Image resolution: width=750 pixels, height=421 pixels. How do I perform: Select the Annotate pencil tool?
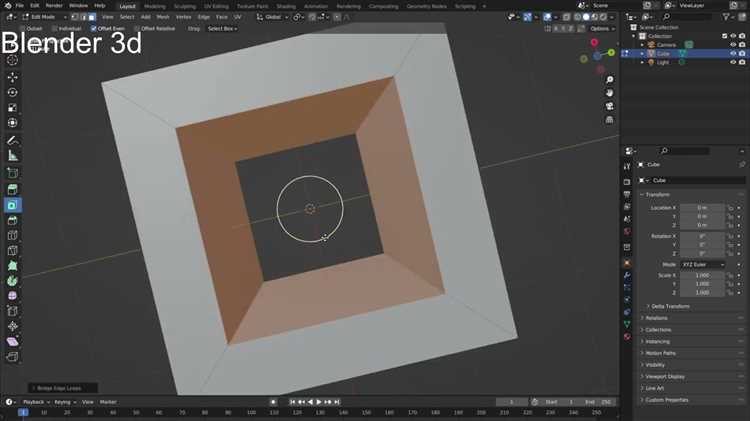13,140
